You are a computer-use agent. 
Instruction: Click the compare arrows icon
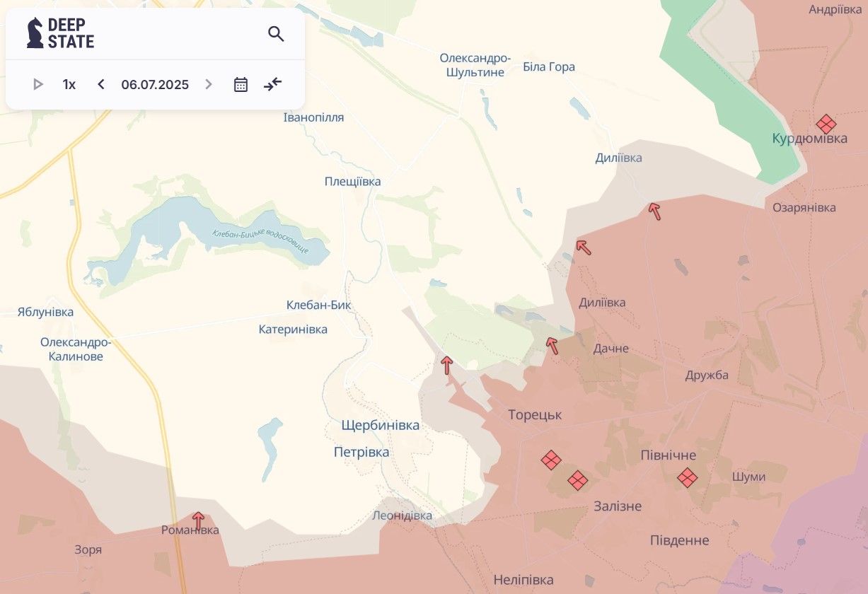tap(273, 85)
